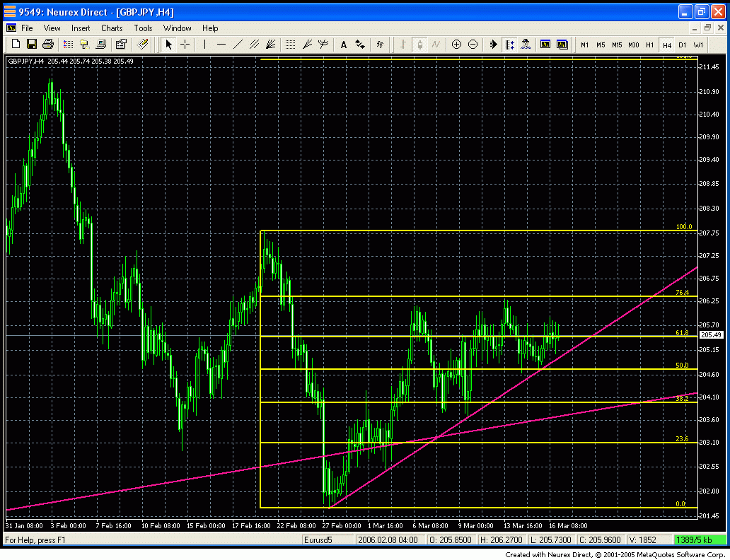The image size is (730, 560).
Task: Open the View menu
Action: (52, 28)
